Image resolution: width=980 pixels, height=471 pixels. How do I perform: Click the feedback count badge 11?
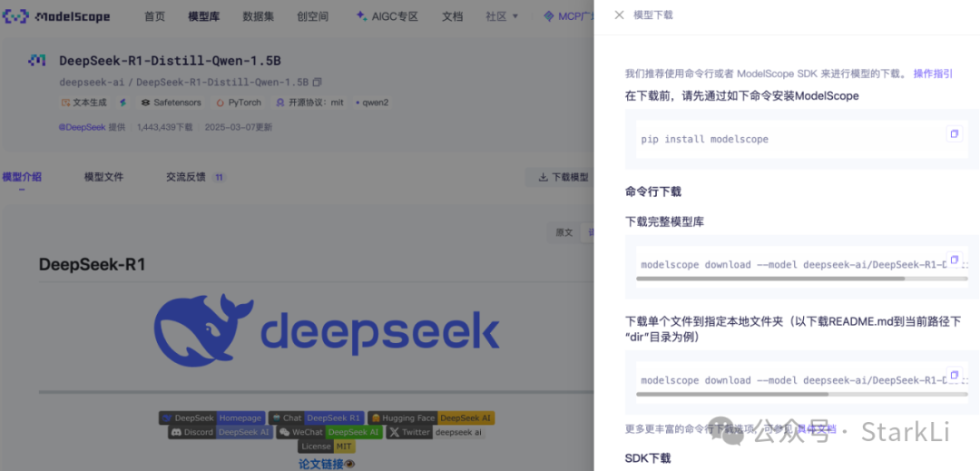pos(219,177)
